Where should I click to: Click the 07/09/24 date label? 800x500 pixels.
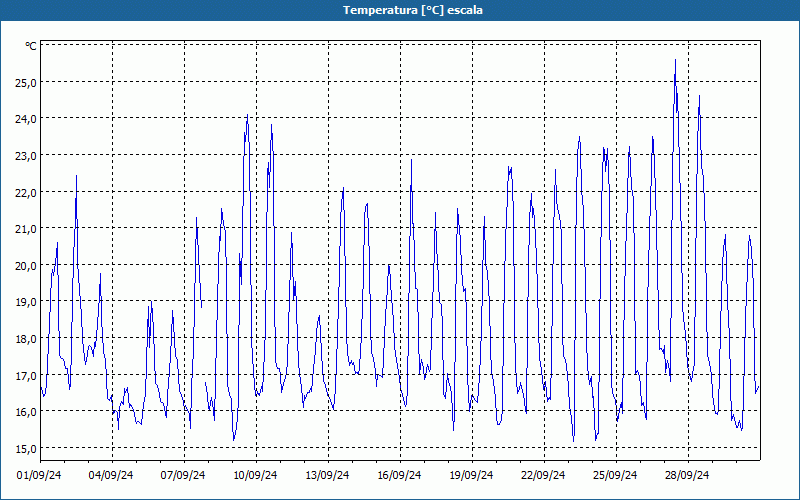[183, 475]
